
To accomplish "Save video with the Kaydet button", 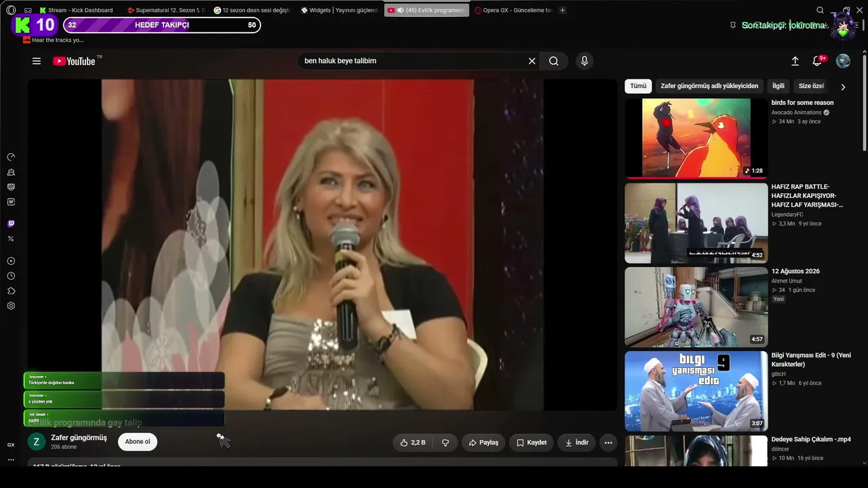I will click(x=531, y=443).
